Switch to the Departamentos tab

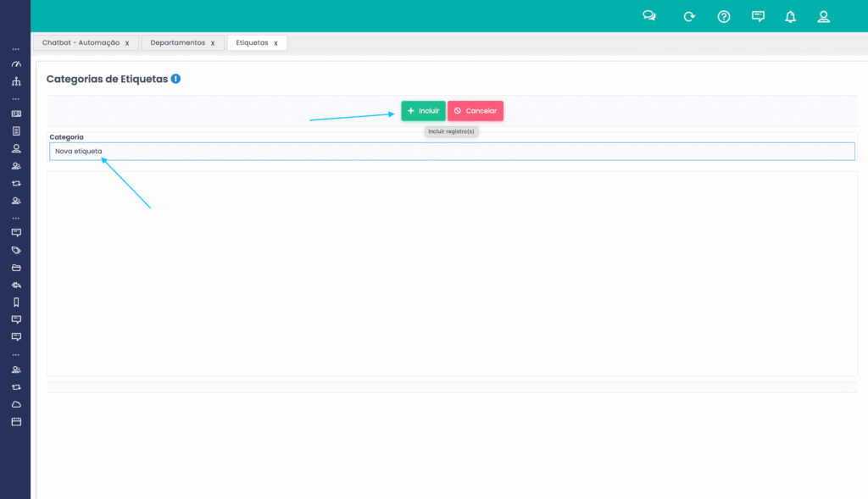point(177,42)
